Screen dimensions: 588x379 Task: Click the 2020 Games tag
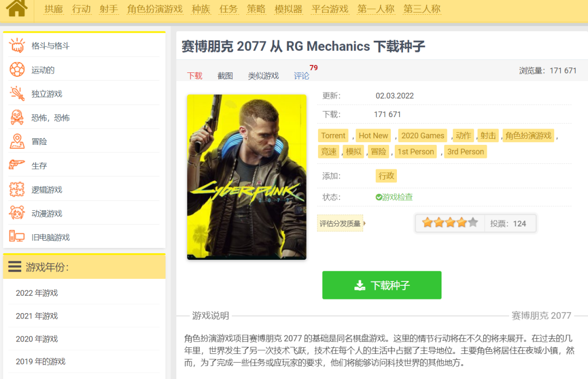coord(422,136)
